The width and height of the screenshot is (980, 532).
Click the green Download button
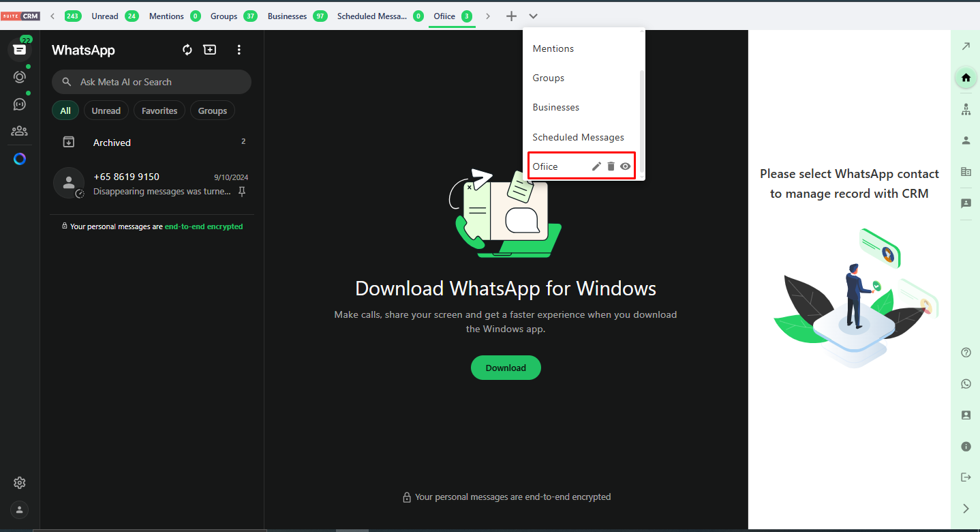506,368
